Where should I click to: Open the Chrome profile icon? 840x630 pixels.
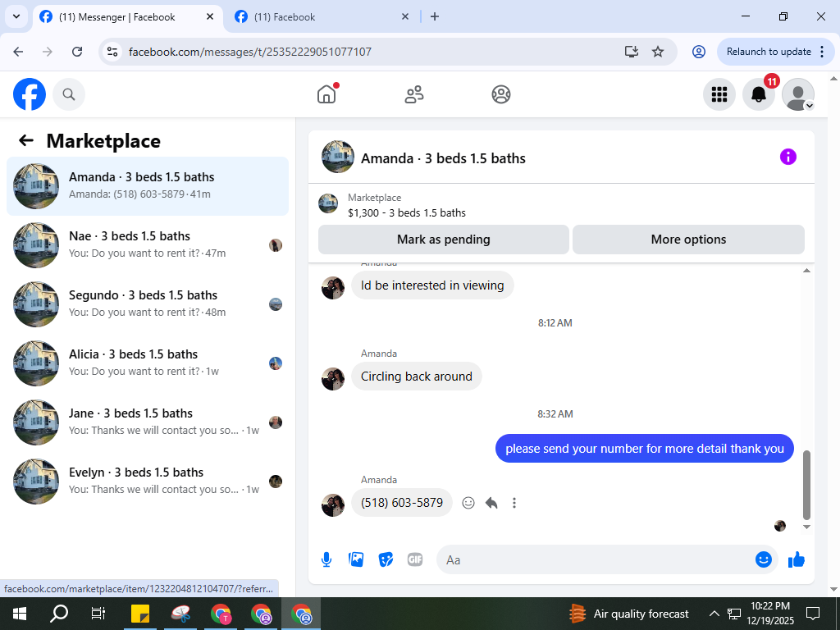pyautogui.click(x=699, y=52)
